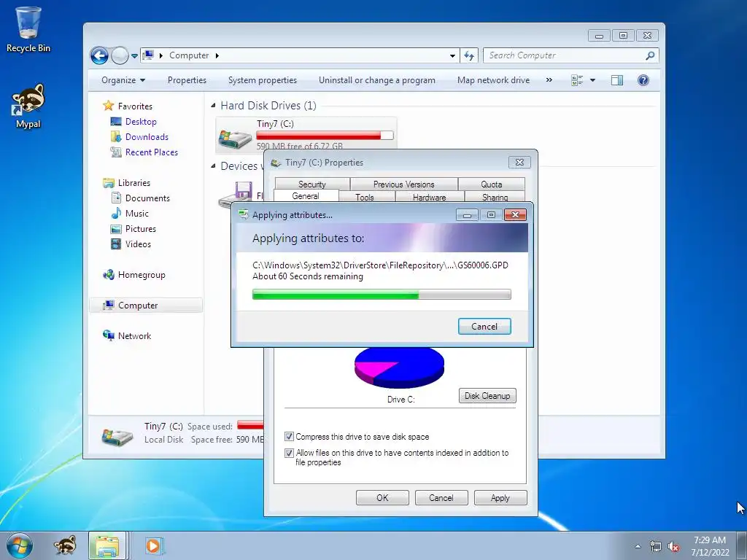This screenshot has height=560, width=747.
Task: Open Explorer help question mark icon
Action: pyautogui.click(x=643, y=80)
